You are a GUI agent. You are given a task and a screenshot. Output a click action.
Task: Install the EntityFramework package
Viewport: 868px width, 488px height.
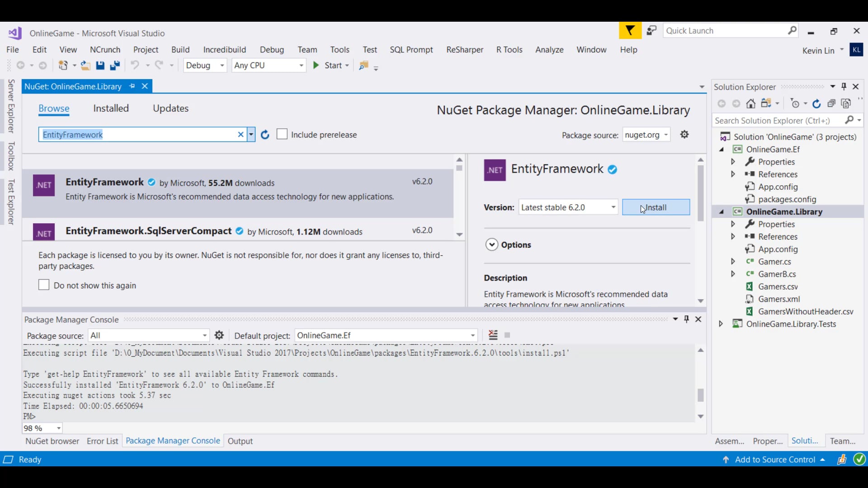pyautogui.click(x=656, y=207)
